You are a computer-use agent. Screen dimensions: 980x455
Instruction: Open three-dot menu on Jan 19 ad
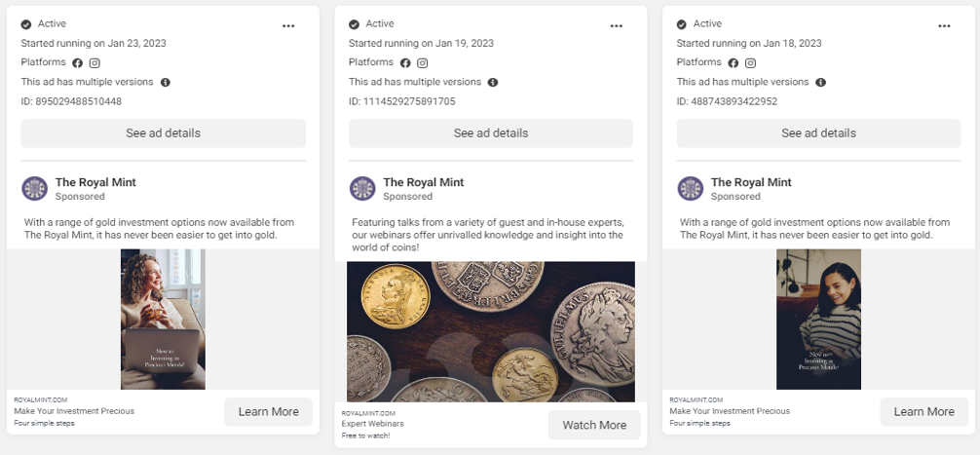click(x=617, y=25)
